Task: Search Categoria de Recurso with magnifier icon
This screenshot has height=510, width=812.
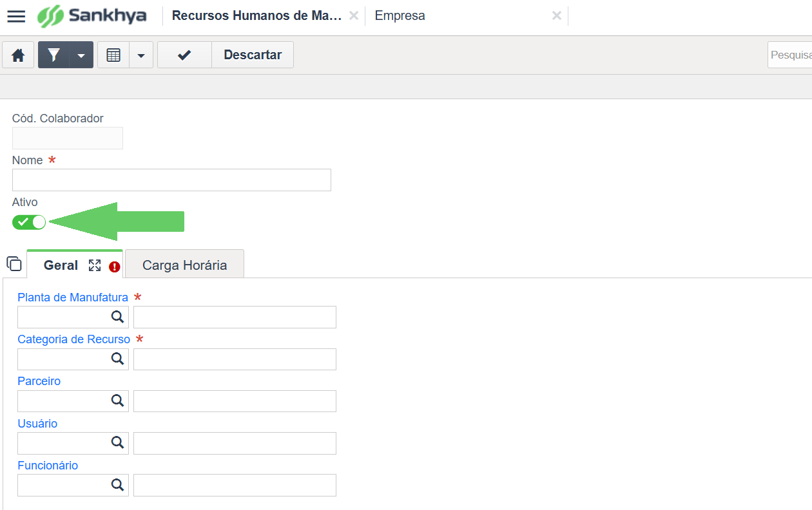Action: click(x=117, y=359)
